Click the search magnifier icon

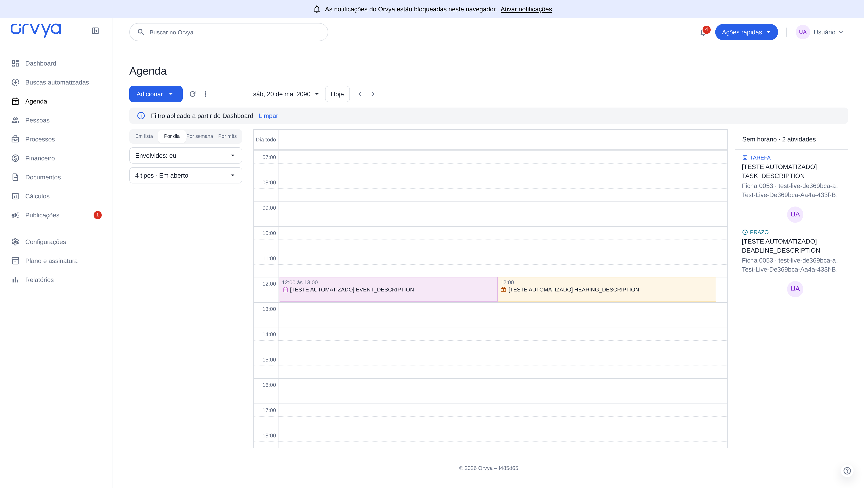(141, 32)
